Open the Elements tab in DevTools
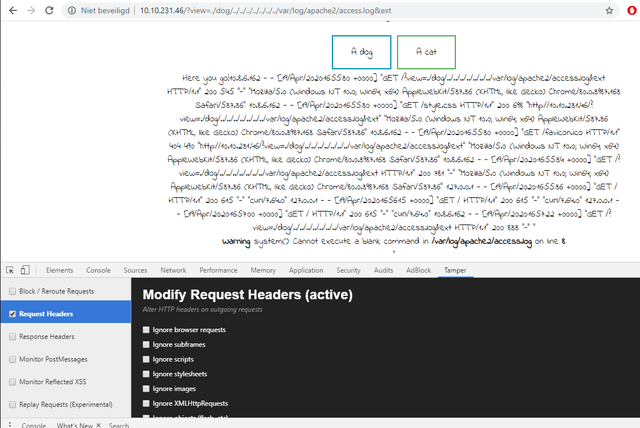This screenshot has width=640, height=428. tap(60, 270)
